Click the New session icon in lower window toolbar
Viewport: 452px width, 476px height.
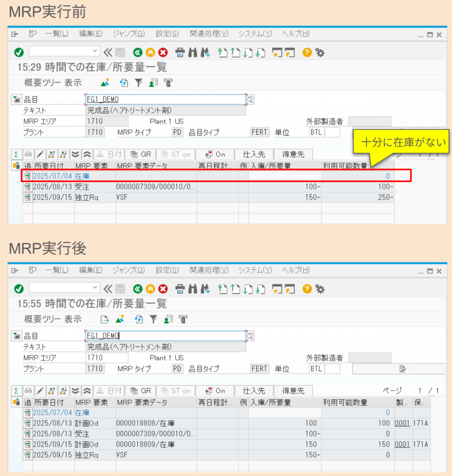coord(277,289)
